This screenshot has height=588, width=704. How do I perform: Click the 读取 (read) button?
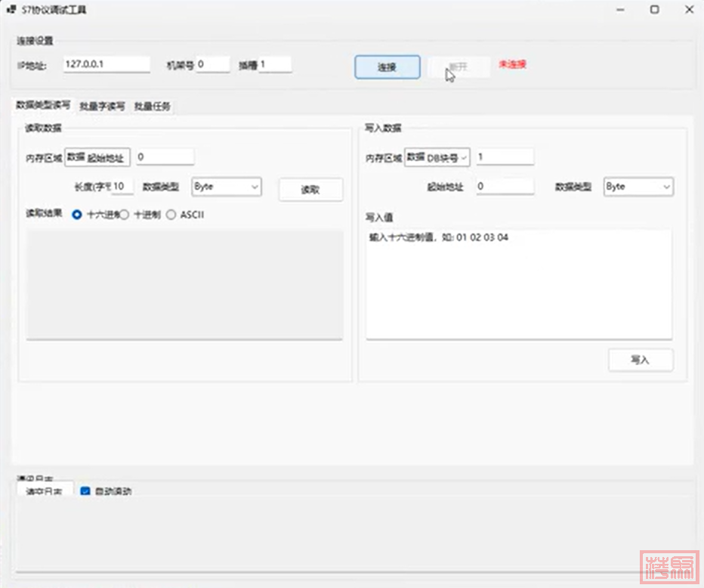pyautogui.click(x=310, y=190)
